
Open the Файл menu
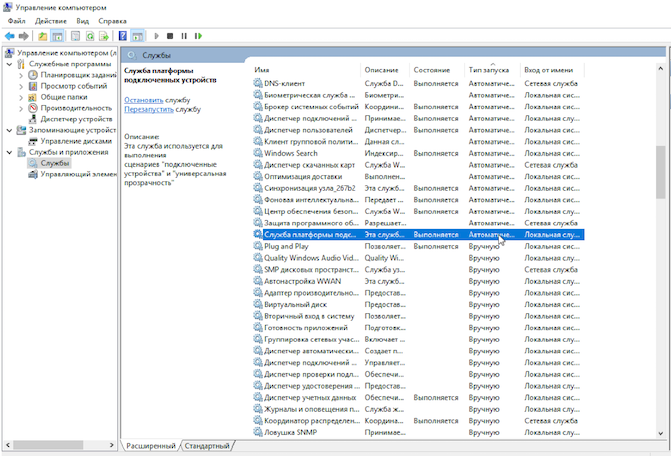17,21
